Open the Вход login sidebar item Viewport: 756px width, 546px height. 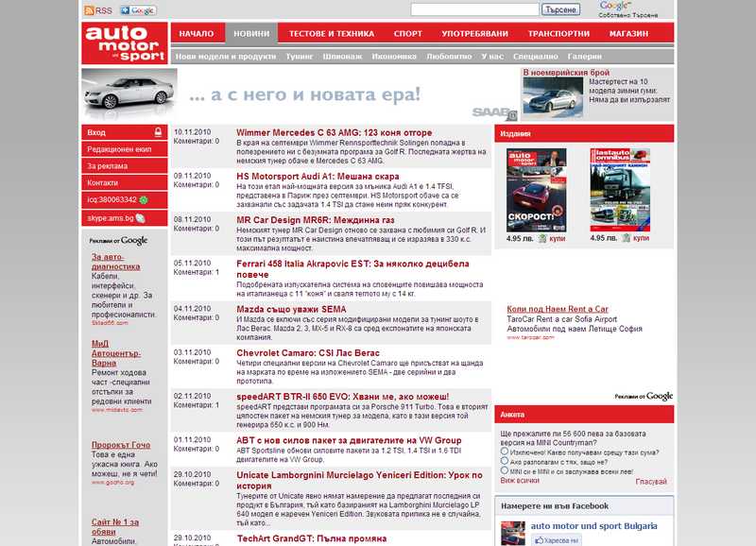point(125,132)
